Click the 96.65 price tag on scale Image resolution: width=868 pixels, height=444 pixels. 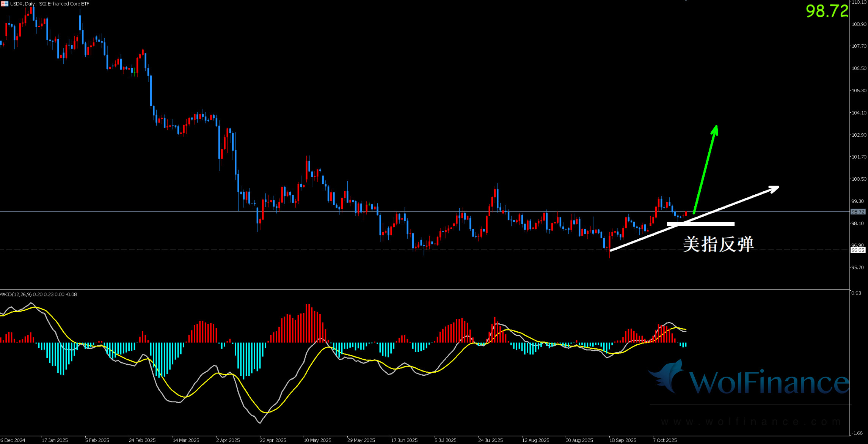tap(858, 250)
